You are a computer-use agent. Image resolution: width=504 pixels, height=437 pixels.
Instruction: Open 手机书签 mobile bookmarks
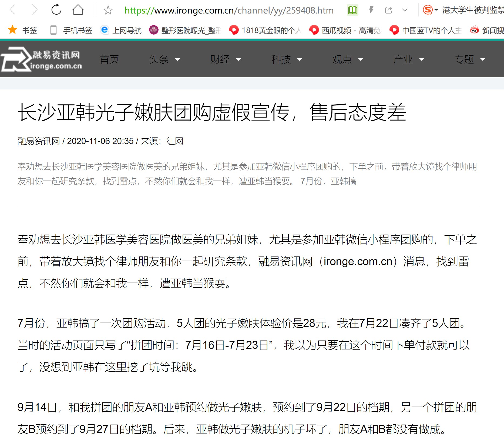pos(71,30)
